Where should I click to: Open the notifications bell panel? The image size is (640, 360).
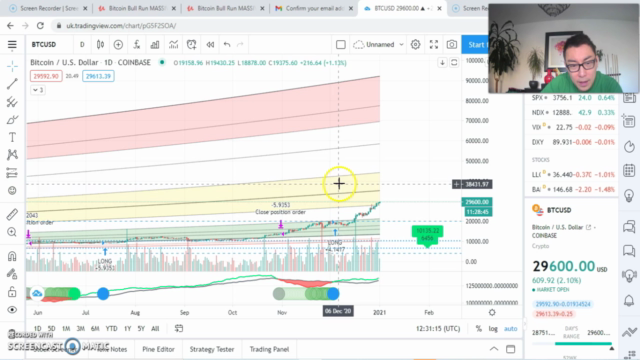pos(629,301)
